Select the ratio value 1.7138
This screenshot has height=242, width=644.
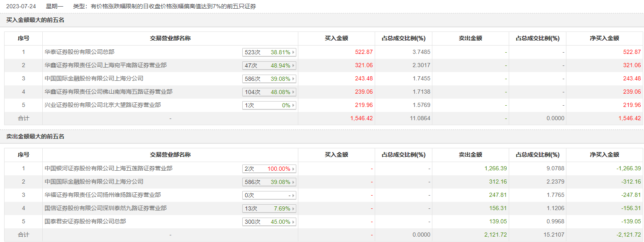(x=421, y=92)
